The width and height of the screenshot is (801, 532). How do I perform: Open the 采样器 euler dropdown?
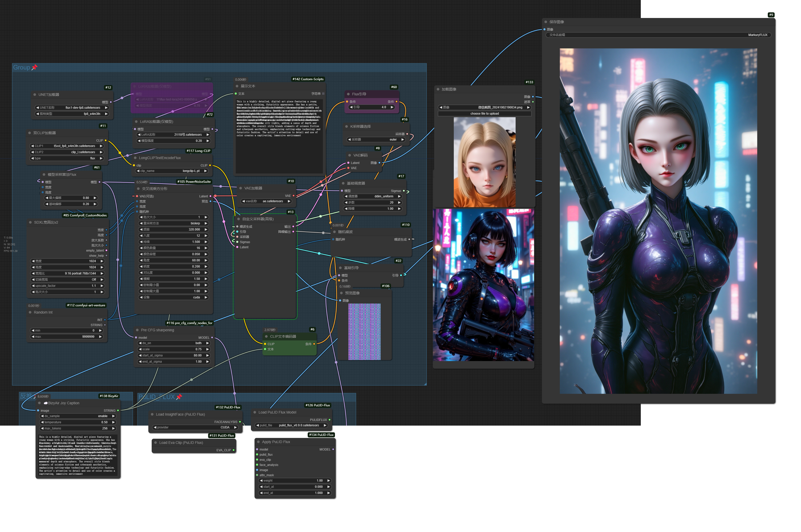(376, 140)
